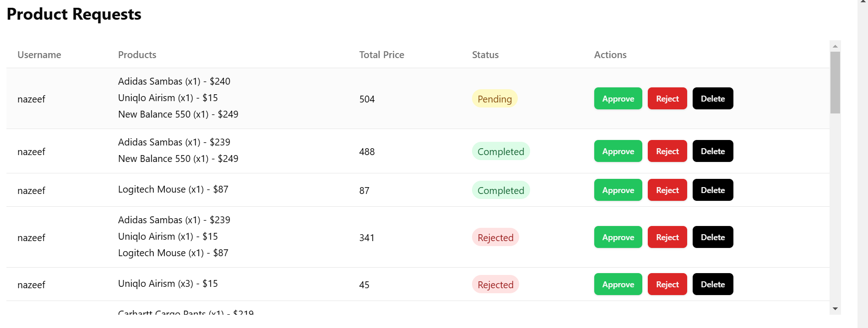
Task: Approve the rejected $341 request
Action: coord(618,237)
